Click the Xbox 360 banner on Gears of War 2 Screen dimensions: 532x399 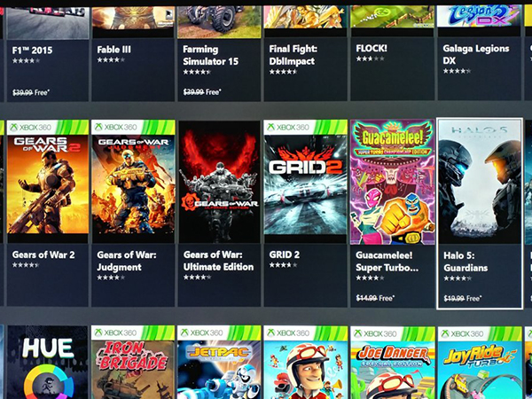pos(48,127)
